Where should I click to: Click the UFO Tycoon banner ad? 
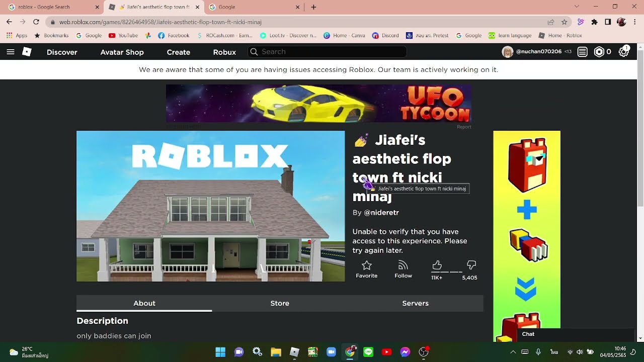coord(318,103)
